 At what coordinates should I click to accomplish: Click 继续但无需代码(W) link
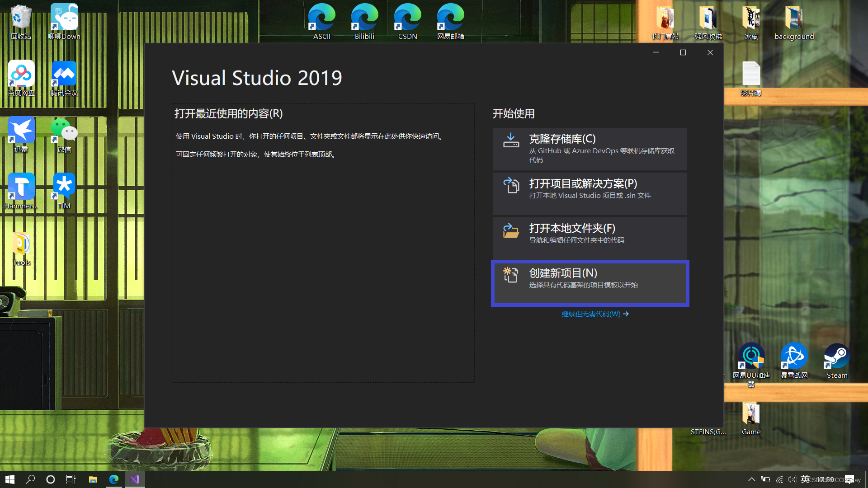593,314
